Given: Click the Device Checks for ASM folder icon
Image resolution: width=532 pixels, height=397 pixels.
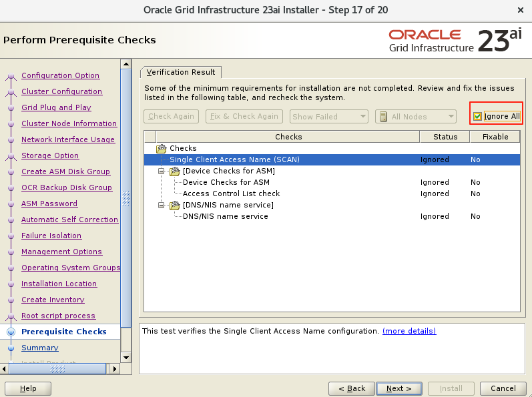Looking at the screenshot, I should tap(175, 171).
